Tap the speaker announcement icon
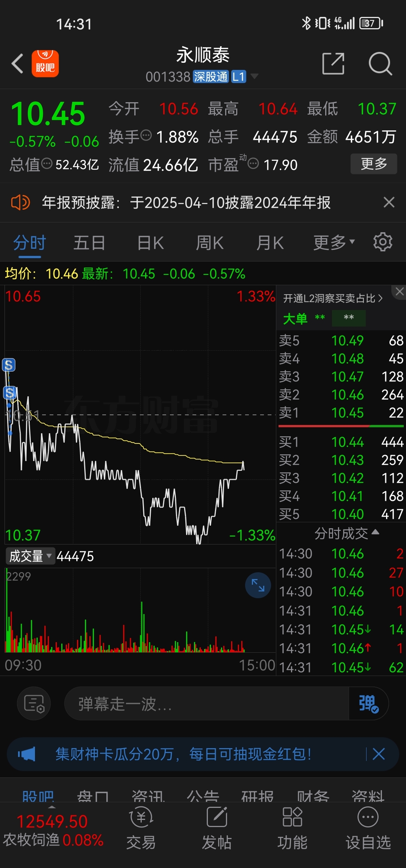 pos(20,203)
